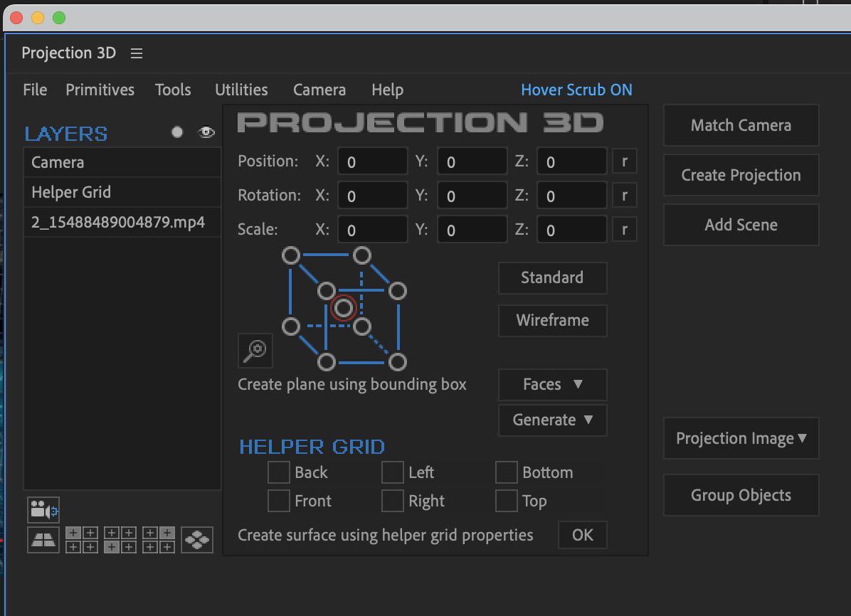Expand the Generate dropdown
851x616 pixels.
(552, 420)
